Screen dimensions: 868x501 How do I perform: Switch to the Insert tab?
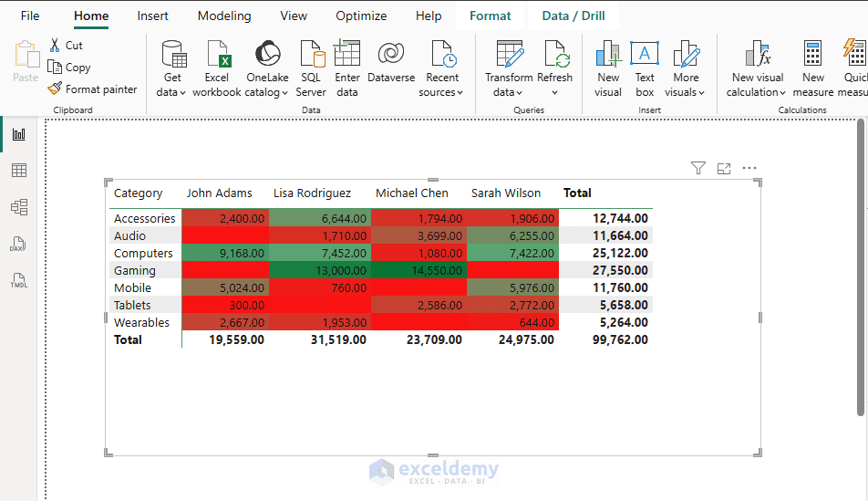point(153,16)
